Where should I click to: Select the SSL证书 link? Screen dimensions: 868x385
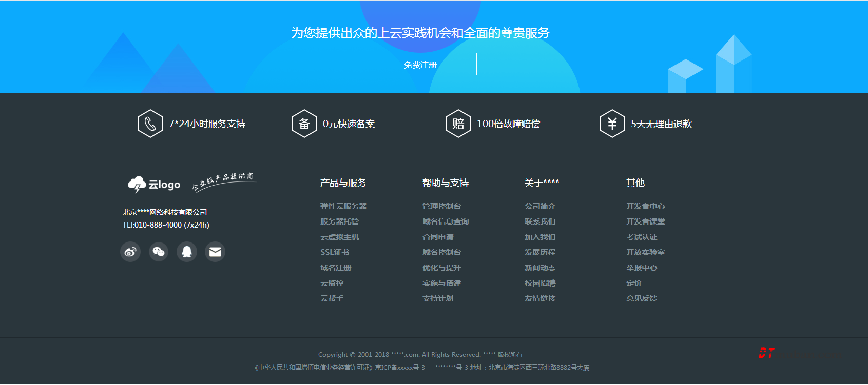tap(335, 252)
